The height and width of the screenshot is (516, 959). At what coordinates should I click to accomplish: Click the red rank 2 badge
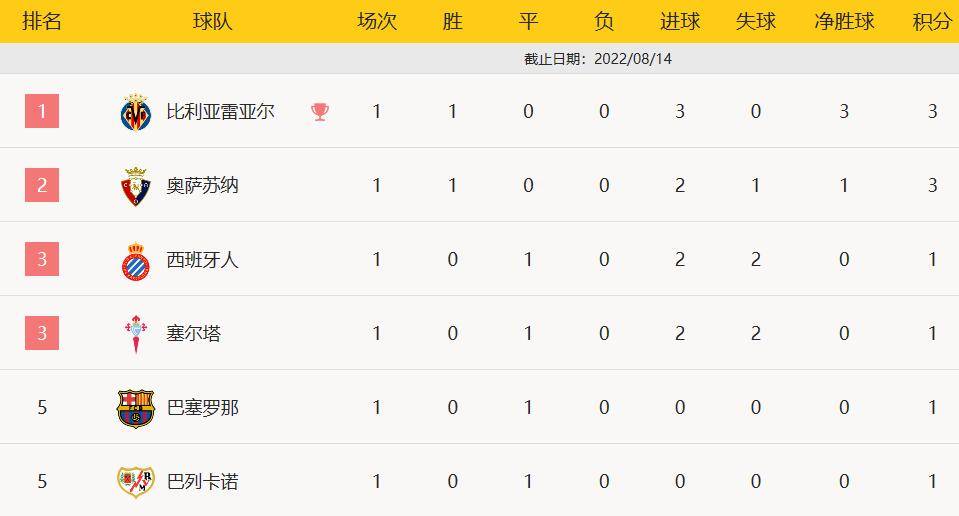42,185
